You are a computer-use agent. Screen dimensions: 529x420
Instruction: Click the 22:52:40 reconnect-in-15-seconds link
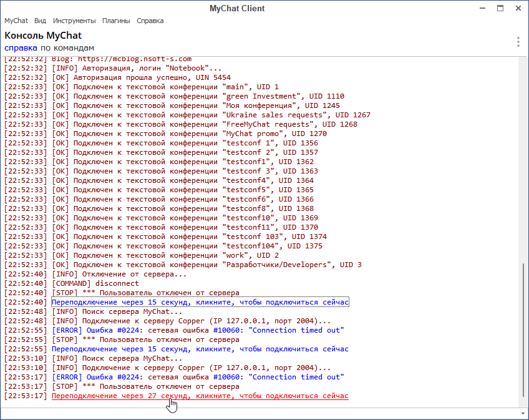[200, 302]
